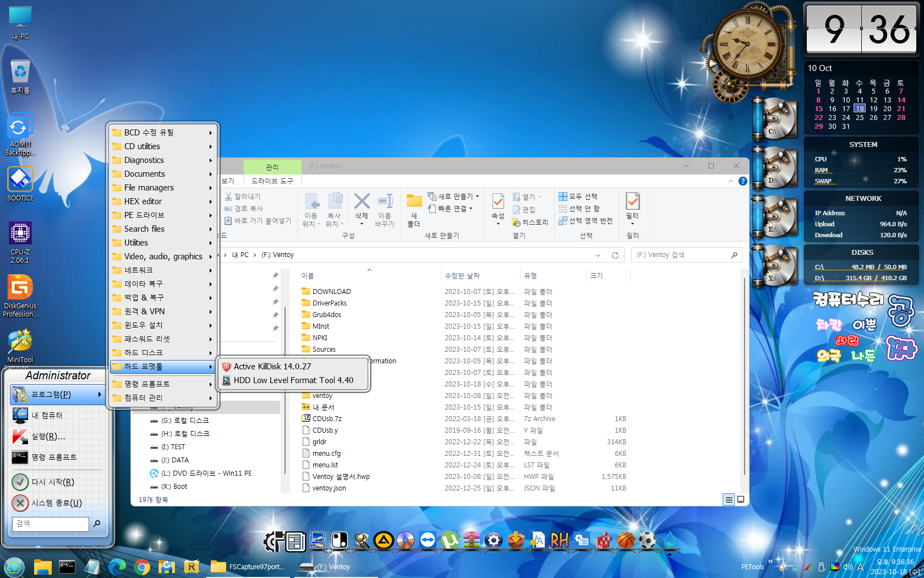Screen dimensions: 924x578
Task: Click the volume icon in tray
Action: 848,566
